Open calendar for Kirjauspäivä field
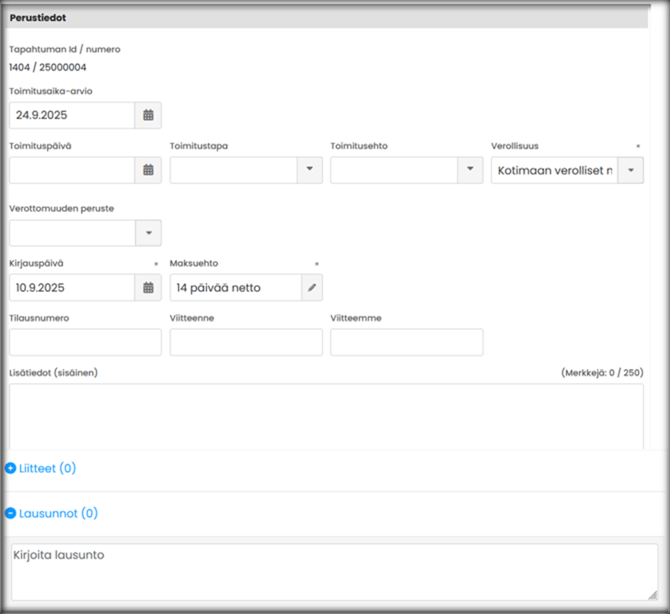 (x=148, y=288)
